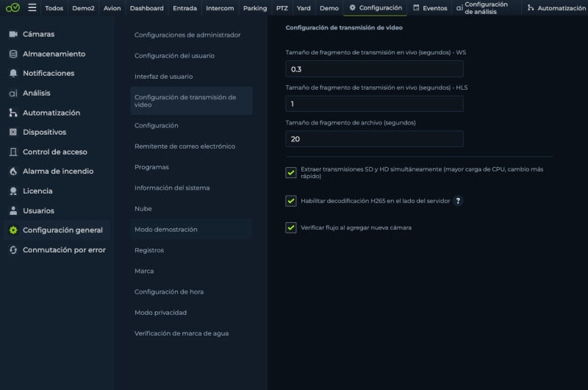Click the Almacenamiento database icon
588x390 pixels.
13,54
